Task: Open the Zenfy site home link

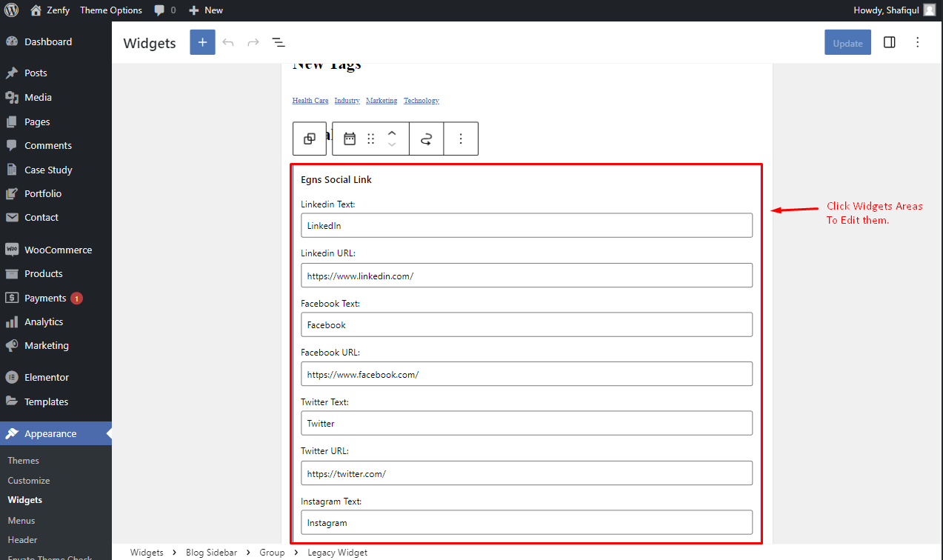Action: click(x=51, y=10)
